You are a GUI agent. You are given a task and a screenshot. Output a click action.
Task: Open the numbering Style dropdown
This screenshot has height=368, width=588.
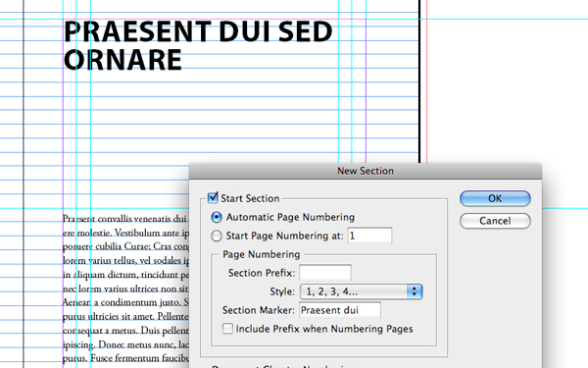tap(361, 291)
